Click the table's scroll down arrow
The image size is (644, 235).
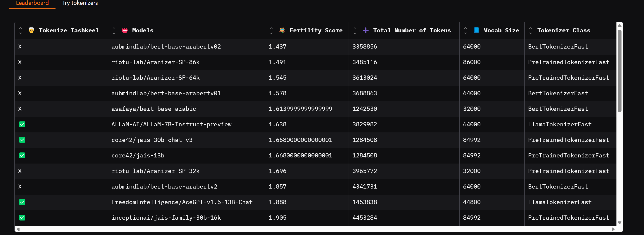coord(619,223)
